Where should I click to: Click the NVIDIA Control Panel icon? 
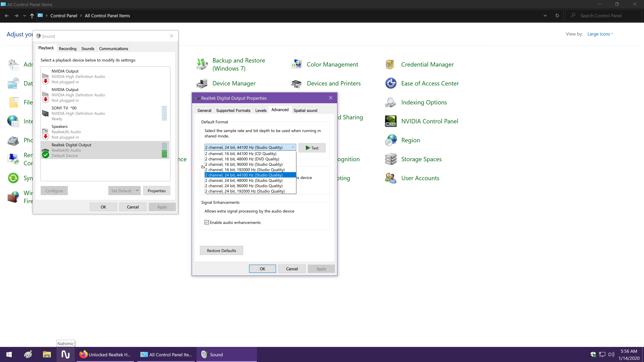pos(390,121)
